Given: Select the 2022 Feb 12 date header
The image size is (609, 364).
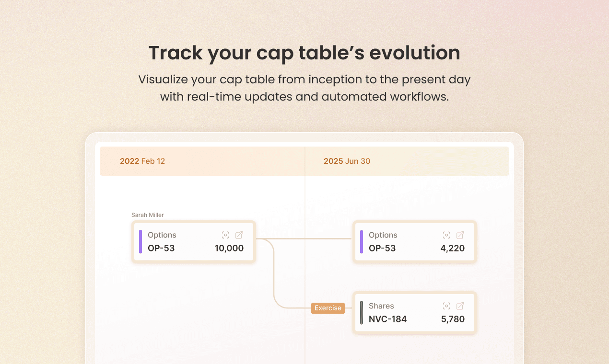Looking at the screenshot, I should tap(142, 161).
